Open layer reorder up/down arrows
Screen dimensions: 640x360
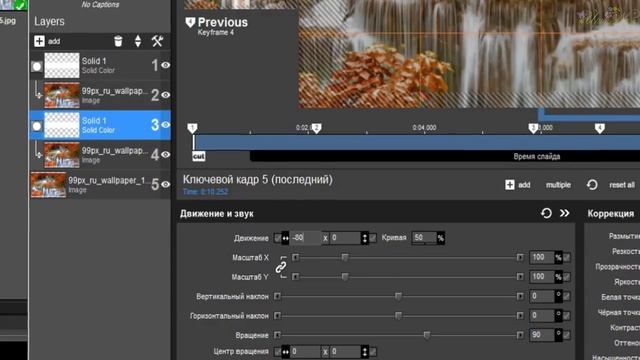[x=138, y=41]
